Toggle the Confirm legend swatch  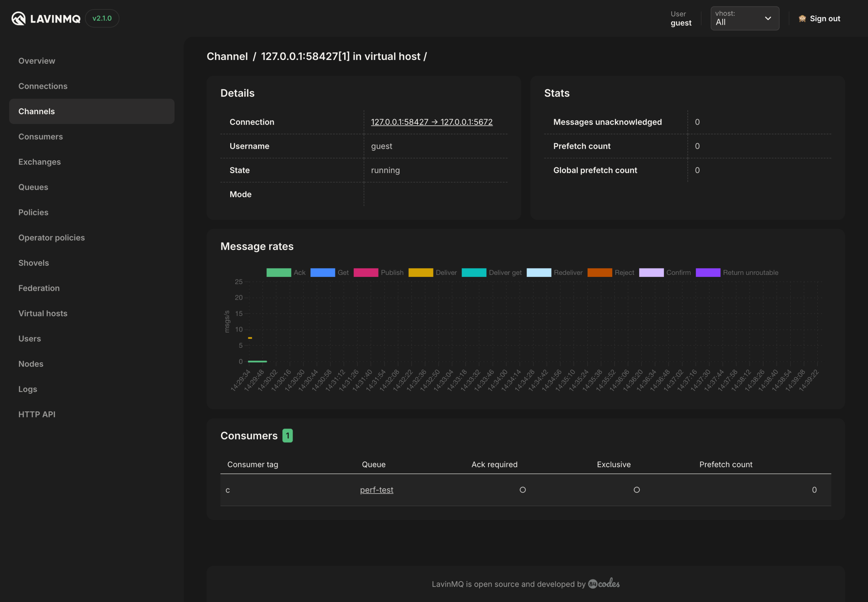(651, 272)
